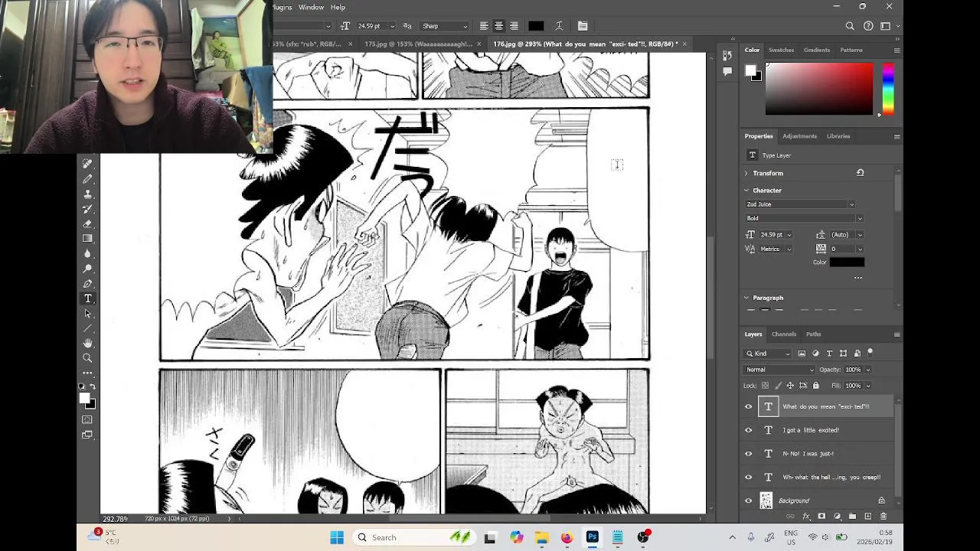The width and height of the screenshot is (980, 551).
Task: Open font size dropdown in options bar
Action: pos(393,26)
